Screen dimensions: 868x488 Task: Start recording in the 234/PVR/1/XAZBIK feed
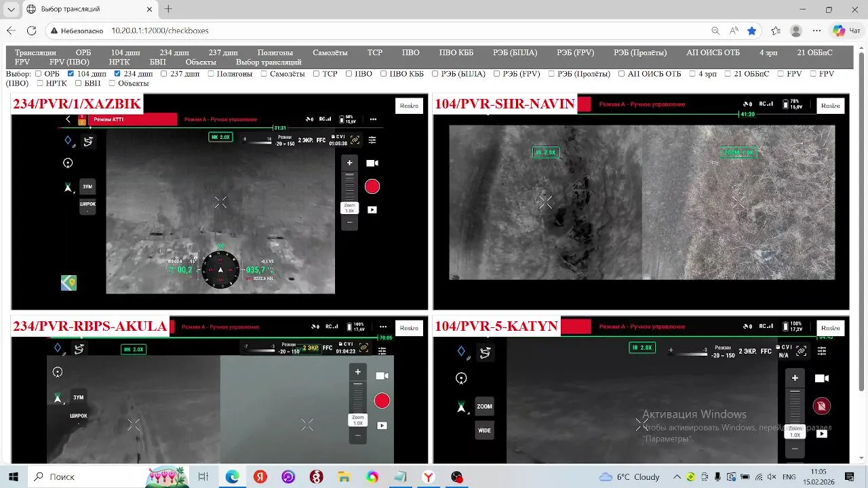point(372,186)
